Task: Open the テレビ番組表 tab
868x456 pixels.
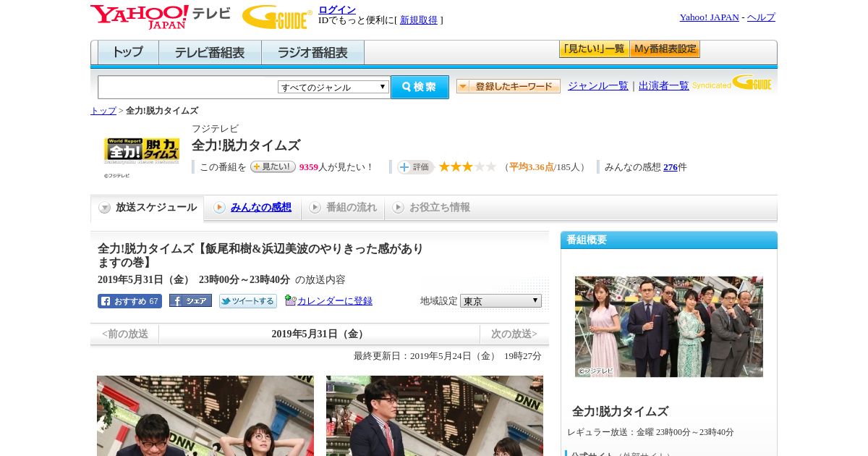Action: tap(210, 53)
